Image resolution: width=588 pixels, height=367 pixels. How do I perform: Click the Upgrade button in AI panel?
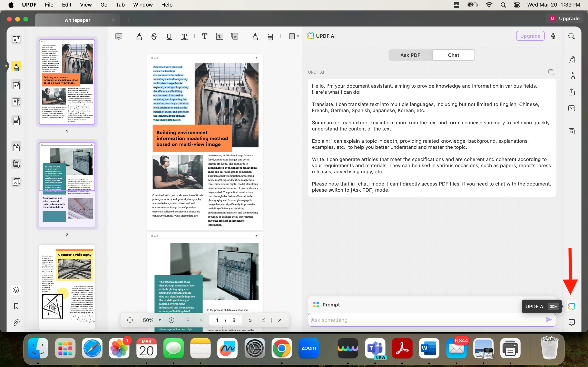pos(530,36)
